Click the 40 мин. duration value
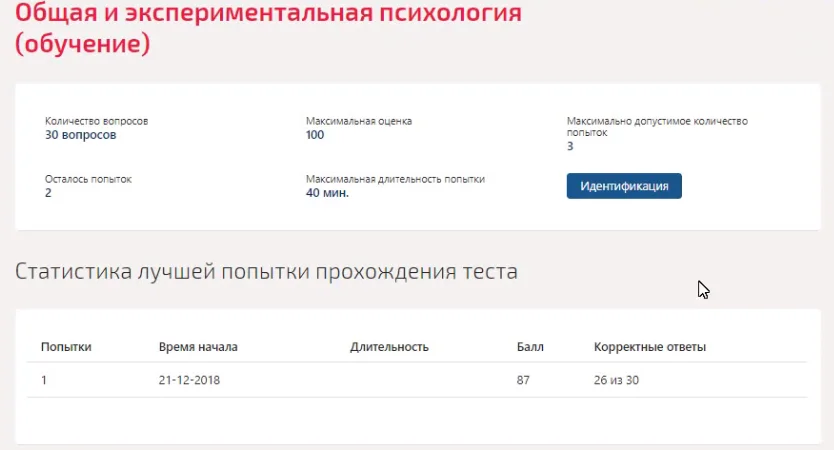This screenshot has width=834, height=450. [327, 193]
